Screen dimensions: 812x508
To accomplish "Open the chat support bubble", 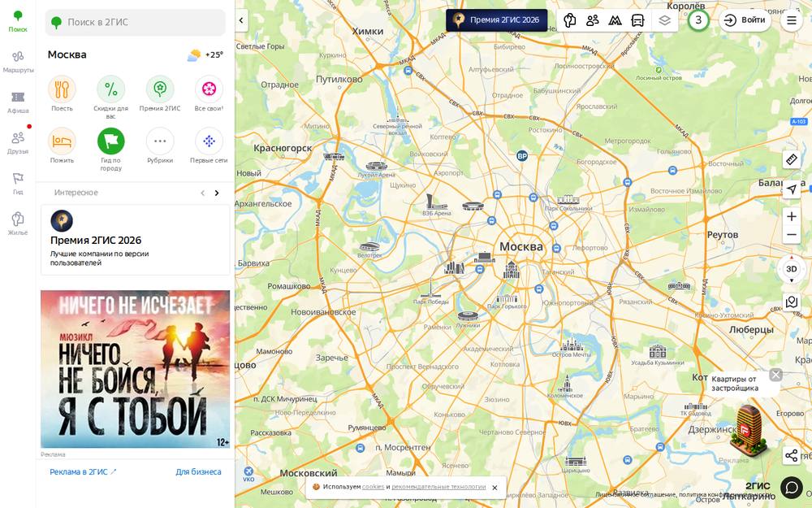I will pos(791,487).
